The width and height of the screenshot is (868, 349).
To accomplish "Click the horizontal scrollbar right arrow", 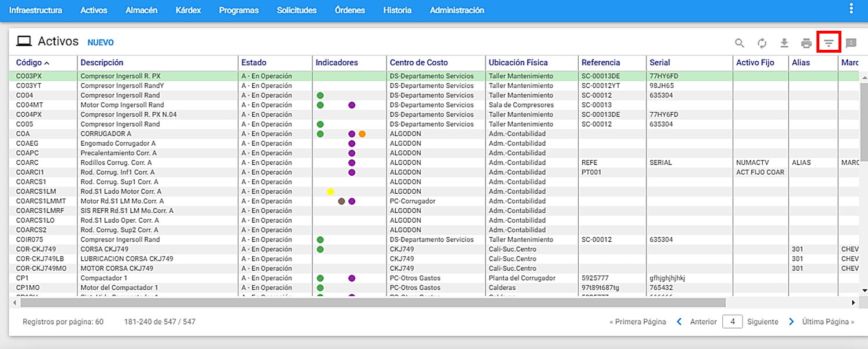I will [853, 303].
